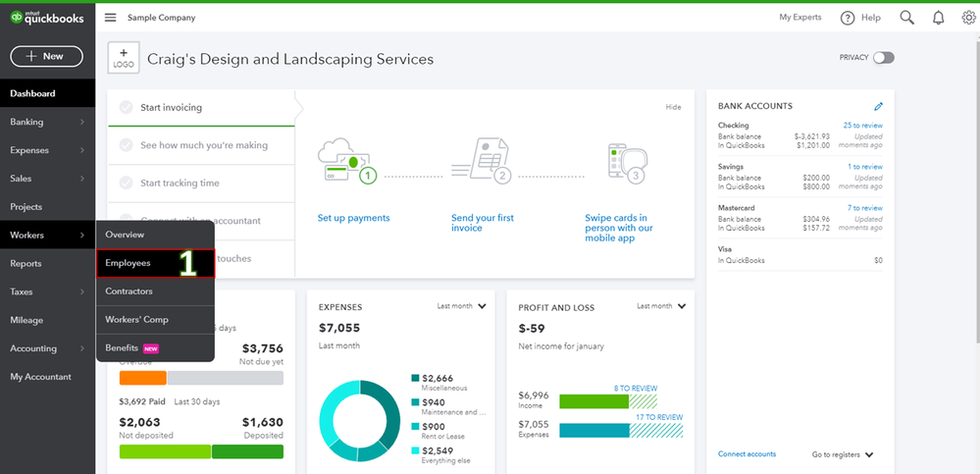Screen dimensions: 980x474
Task: Click the Send first invoice illustration
Action: (x=482, y=161)
